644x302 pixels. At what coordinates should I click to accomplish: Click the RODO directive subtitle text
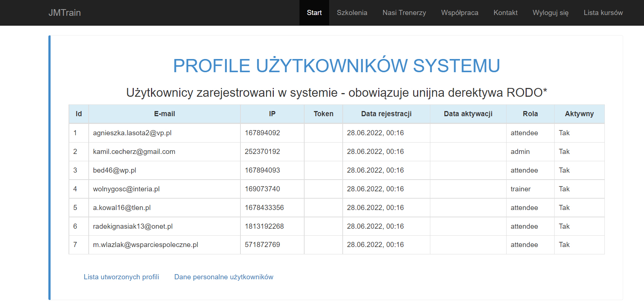tap(336, 93)
